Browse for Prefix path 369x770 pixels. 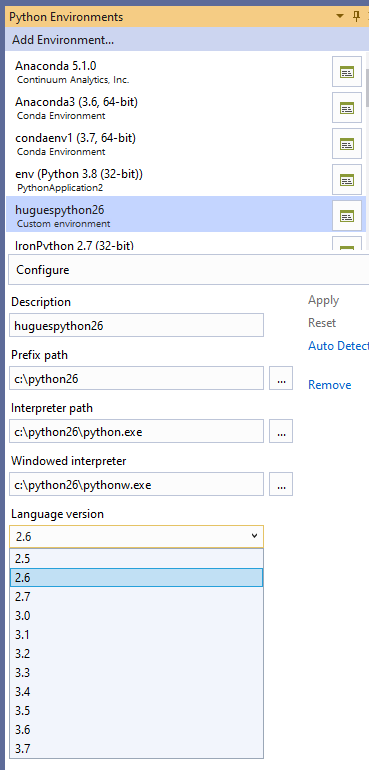pyautogui.click(x=281, y=378)
